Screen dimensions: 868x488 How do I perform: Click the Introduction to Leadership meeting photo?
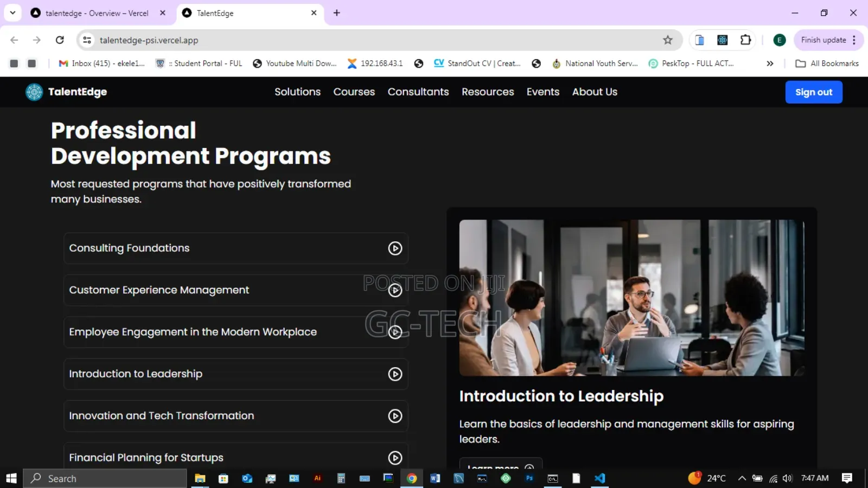(631, 298)
